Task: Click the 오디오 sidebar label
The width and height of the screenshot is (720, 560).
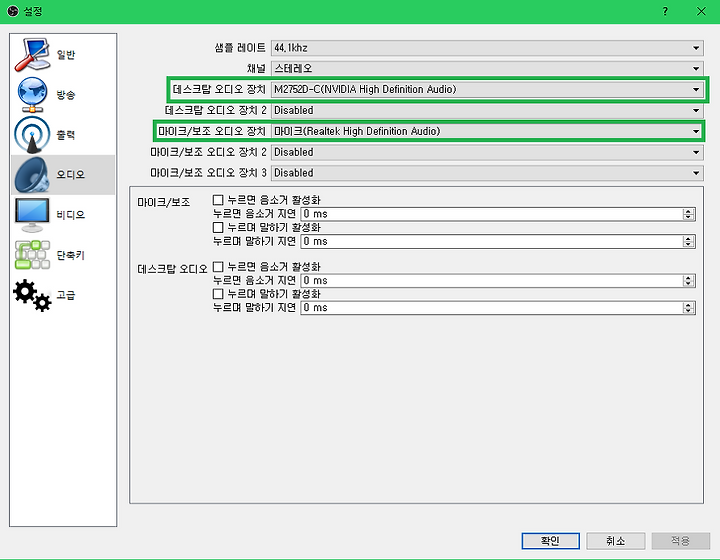Action: (71, 175)
